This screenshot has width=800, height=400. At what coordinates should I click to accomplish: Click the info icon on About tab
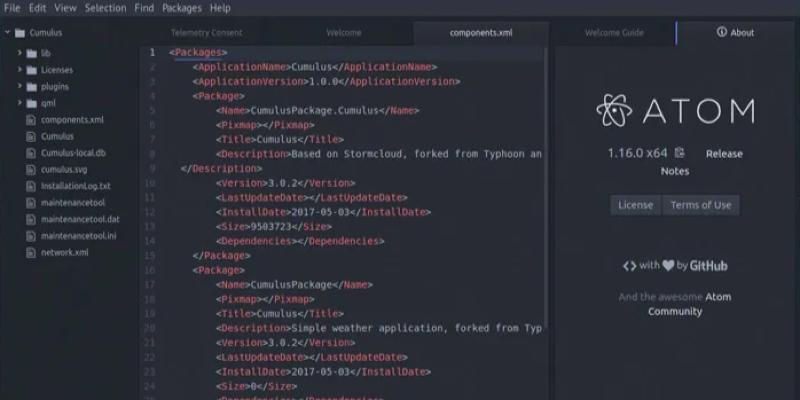[722, 32]
